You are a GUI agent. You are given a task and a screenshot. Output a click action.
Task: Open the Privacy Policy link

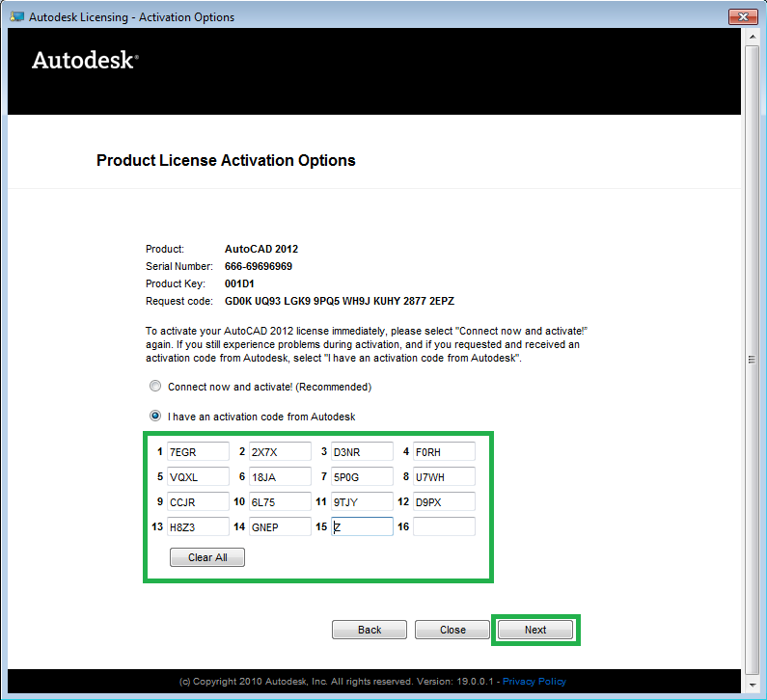coord(534,682)
